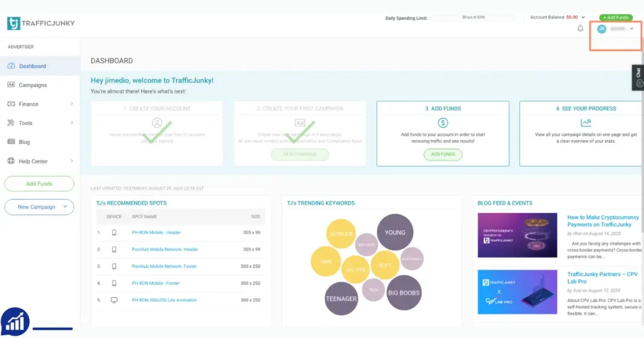
Task: Click the Tools wrench icon
Action: [x=11, y=123]
